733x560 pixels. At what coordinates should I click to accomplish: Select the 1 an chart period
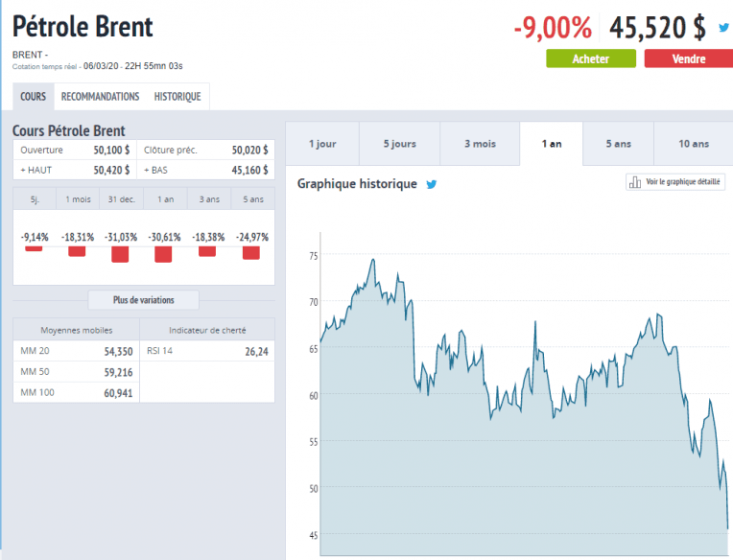(552, 144)
